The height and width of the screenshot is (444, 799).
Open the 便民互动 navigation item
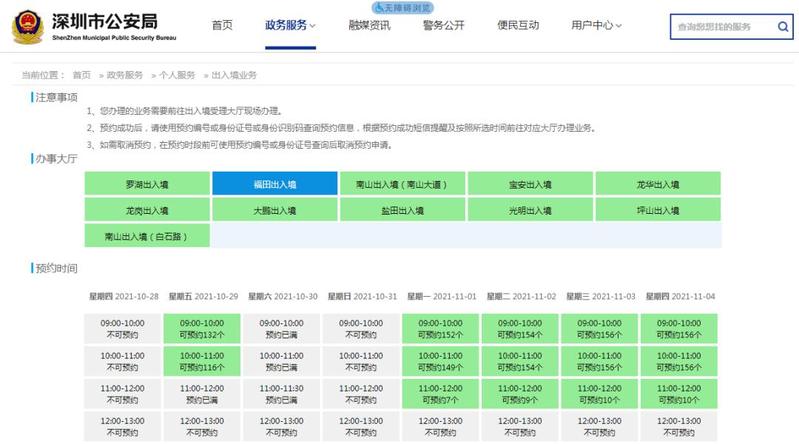517,25
